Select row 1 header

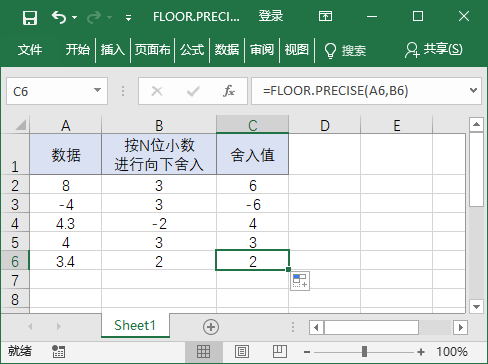[x=15, y=154]
